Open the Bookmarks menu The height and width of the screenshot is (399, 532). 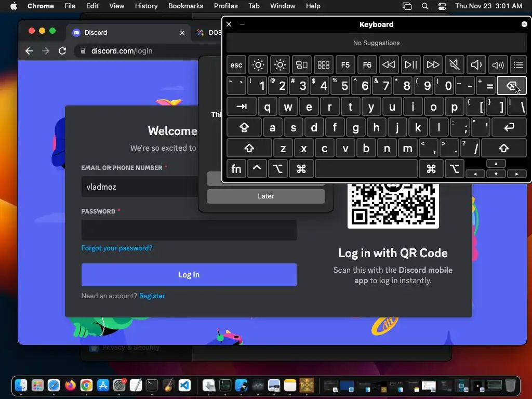pyautogui.click(x=185, y=6)
